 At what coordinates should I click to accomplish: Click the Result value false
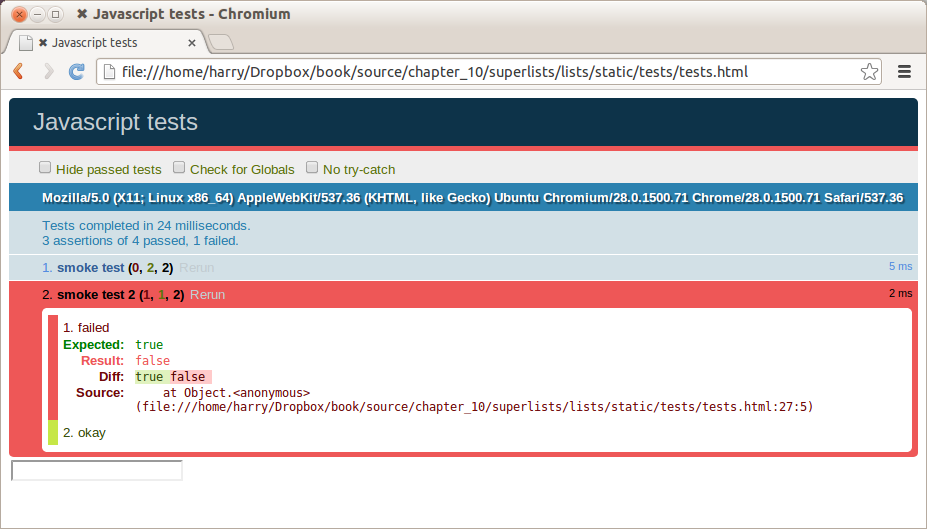(x=153, y=361)
